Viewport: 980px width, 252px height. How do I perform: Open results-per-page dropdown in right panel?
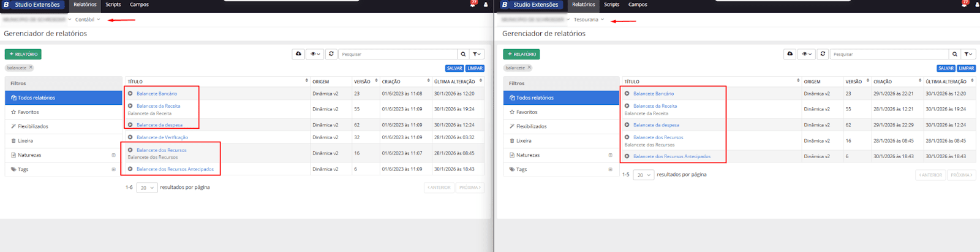click(x=643, y=175)
